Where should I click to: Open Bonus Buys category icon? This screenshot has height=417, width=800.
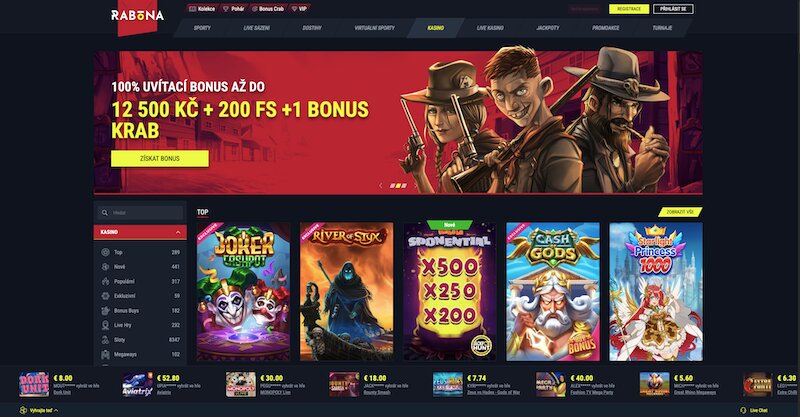click(x=105, y=310)
